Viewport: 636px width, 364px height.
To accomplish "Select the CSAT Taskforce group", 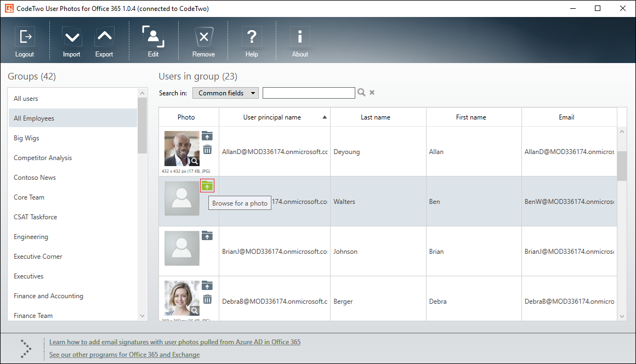I will [73, 217].
